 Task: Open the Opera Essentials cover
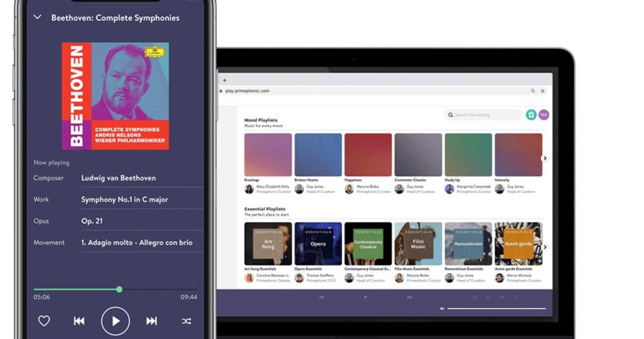coord(318,244)
